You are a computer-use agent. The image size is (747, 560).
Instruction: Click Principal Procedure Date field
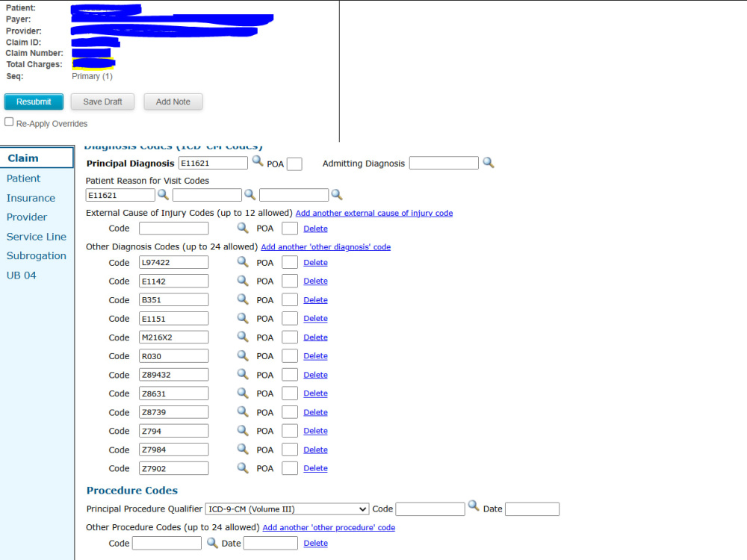pos(532,509)
